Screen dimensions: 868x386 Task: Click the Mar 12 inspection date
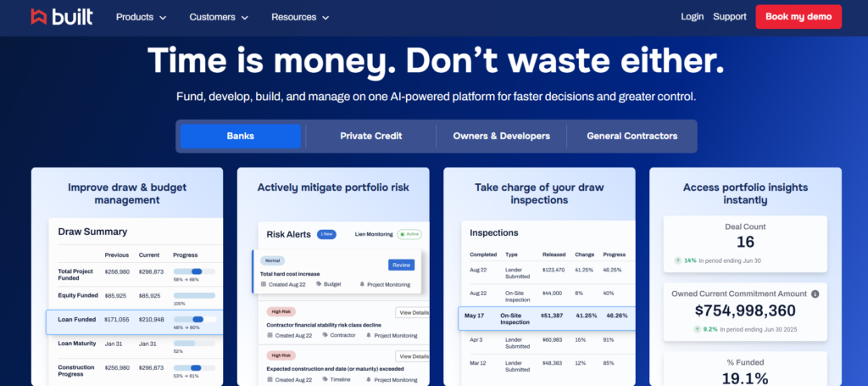pyautogui.click(x=478, y=363)
